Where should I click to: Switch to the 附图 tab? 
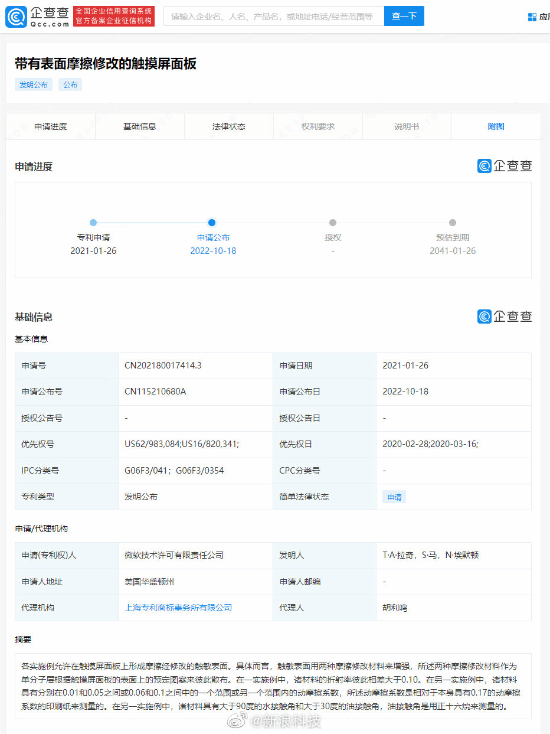[496, 126]
